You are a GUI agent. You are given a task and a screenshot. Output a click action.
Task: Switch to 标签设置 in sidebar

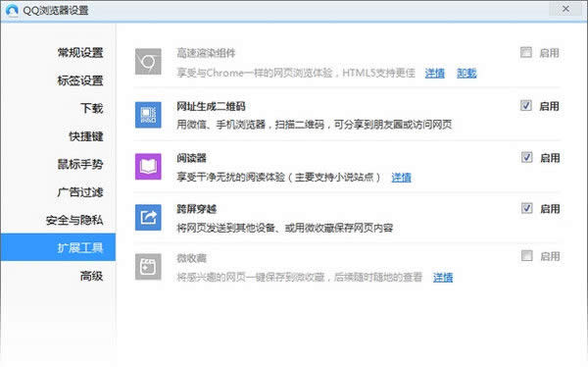coord(80,80)
